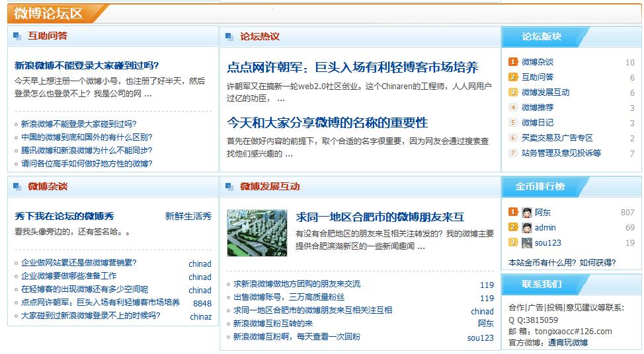Open 腾讯微博和新浪微博为什么不能同步? thread
This screenshot has height=354, width=644.
pos(87,151)
